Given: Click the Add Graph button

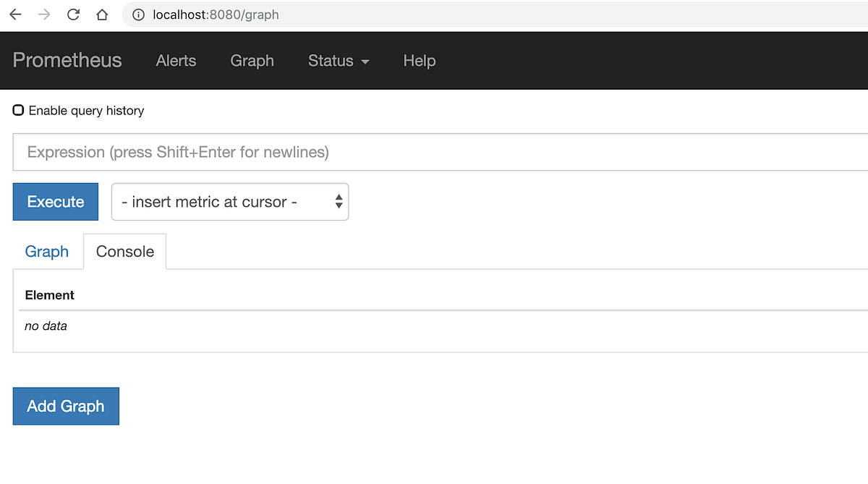Looking at the screenshot, I should 65,406.
